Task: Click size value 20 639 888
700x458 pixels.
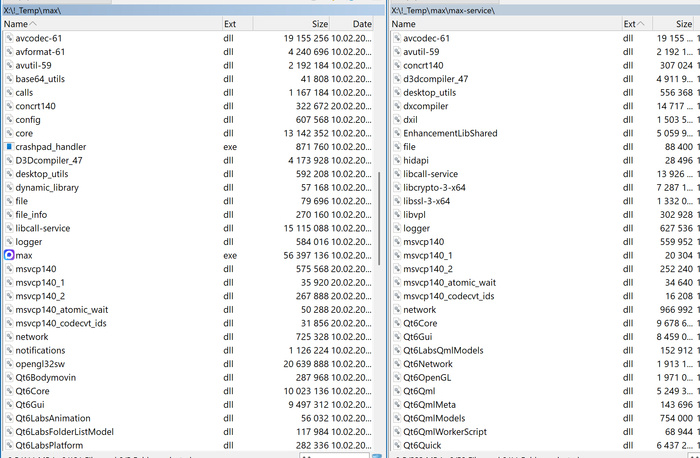Action: click(306, 363)
